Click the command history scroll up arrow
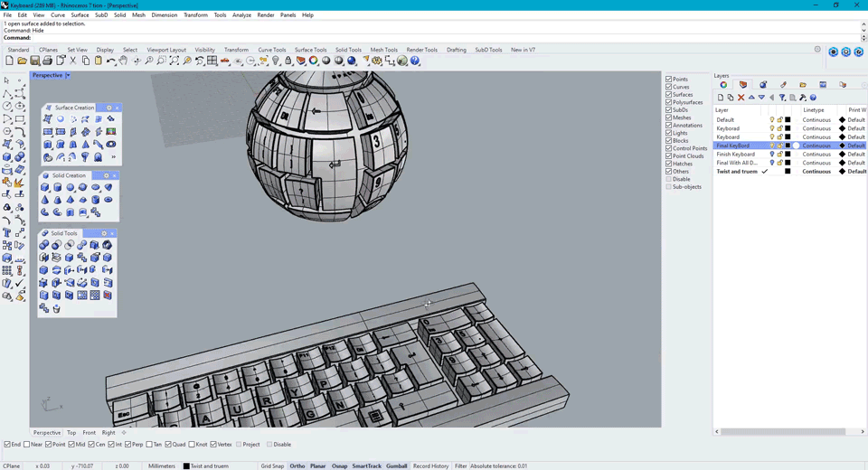Viewport: 868px width, 470px height. click(863, 24)
